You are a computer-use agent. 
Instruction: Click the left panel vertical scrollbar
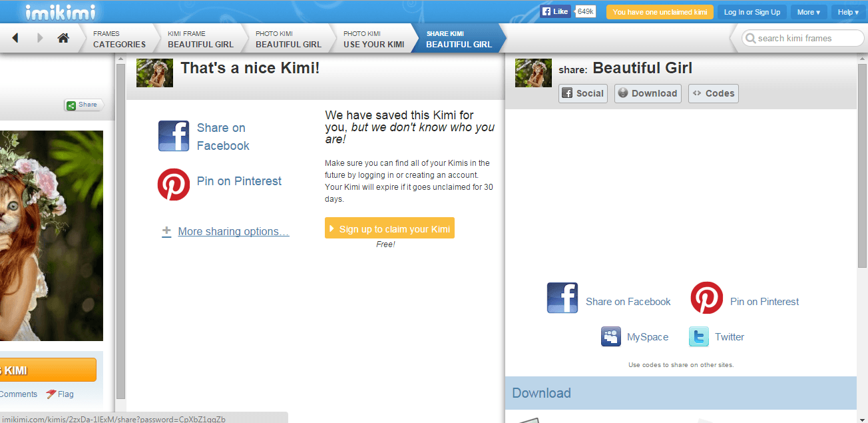120,232
